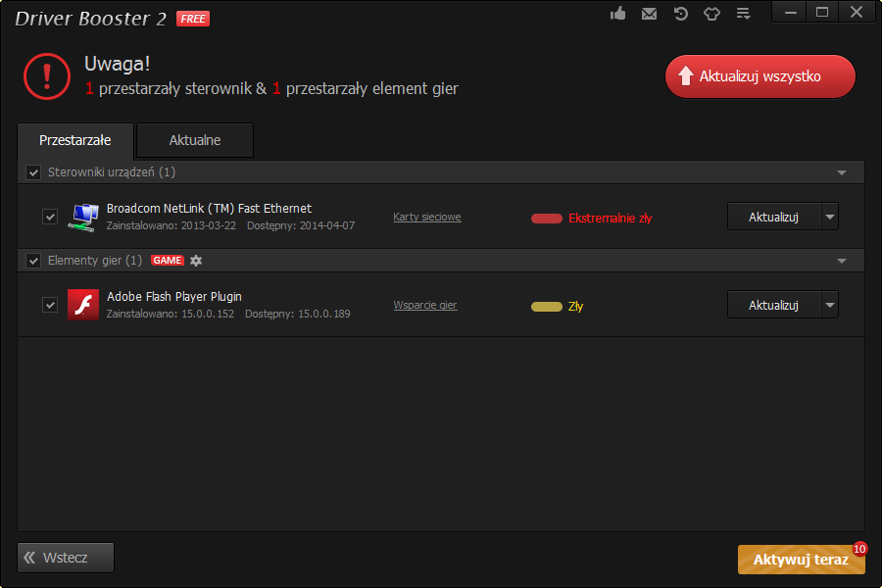This screenshot has width=882, height=588.
Task: Update the Broadcom driver with Aktualizuj
Action: [x=774, y=217]
